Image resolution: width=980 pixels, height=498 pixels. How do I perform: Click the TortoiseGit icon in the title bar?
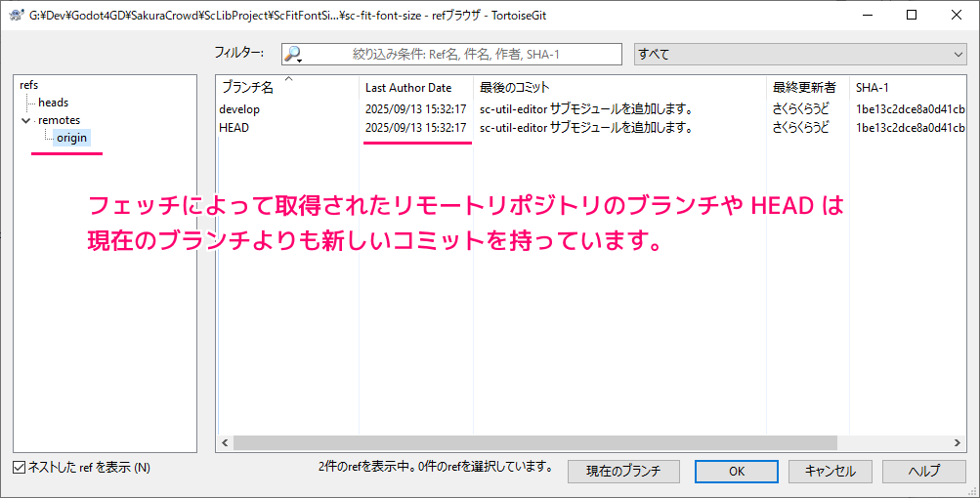(x=16, y=15)
